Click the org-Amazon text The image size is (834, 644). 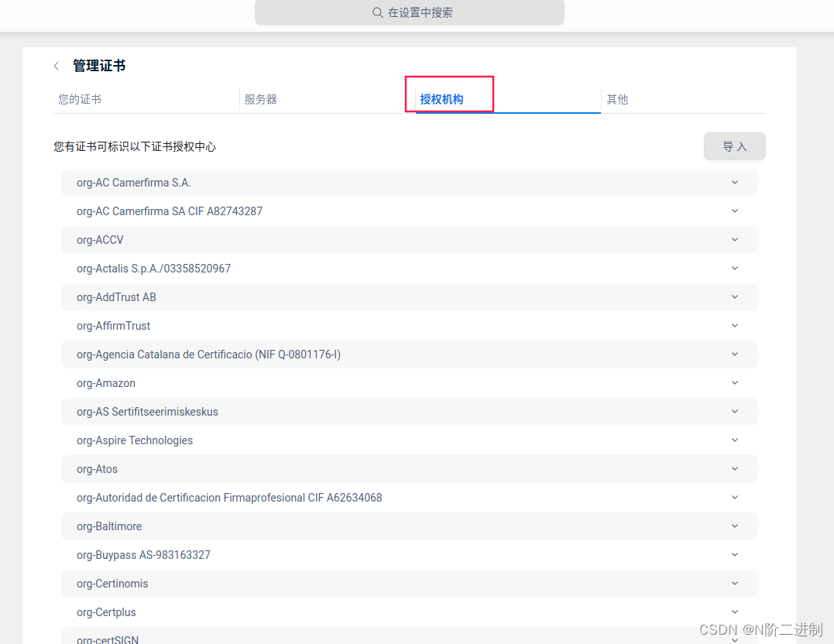106,383
